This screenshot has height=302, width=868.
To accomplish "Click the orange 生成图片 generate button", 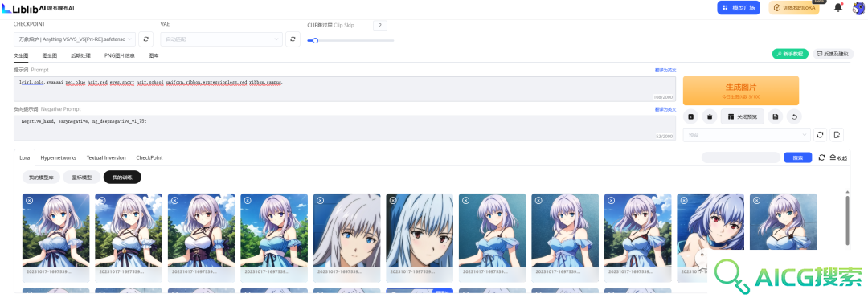I will pos(741,90).
